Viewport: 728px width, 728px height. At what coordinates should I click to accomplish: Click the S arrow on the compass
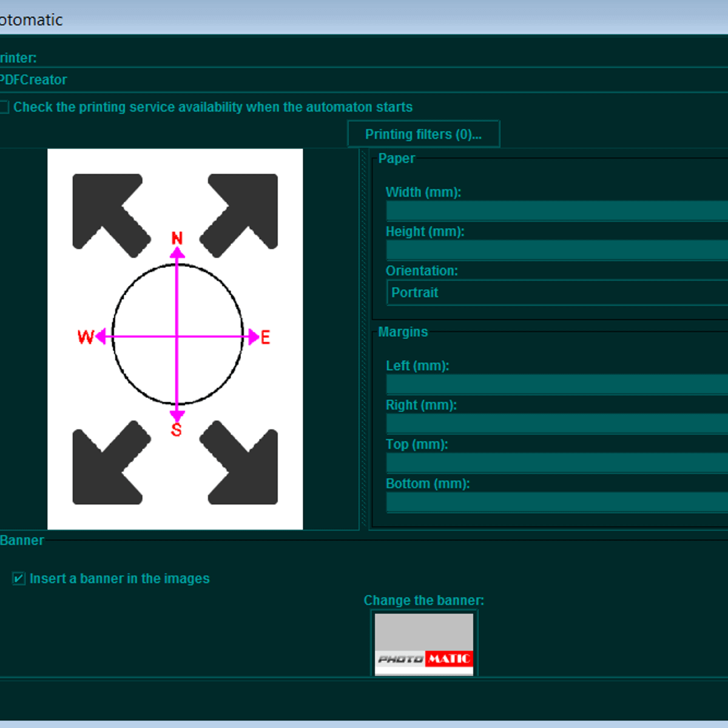(x=177, y=416)
